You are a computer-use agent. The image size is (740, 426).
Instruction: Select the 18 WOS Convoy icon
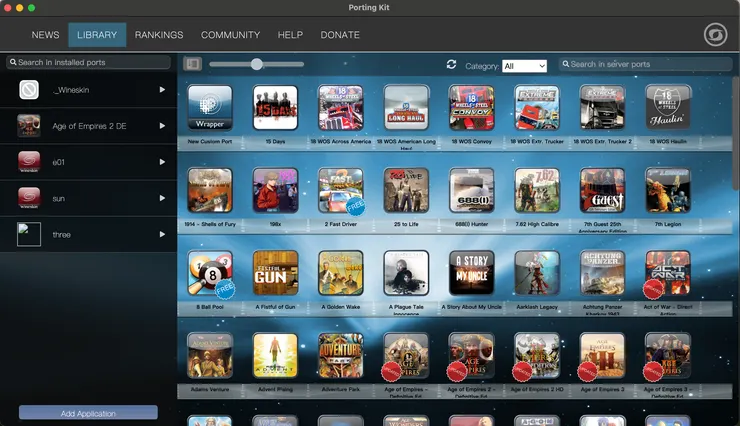(471, 107)
